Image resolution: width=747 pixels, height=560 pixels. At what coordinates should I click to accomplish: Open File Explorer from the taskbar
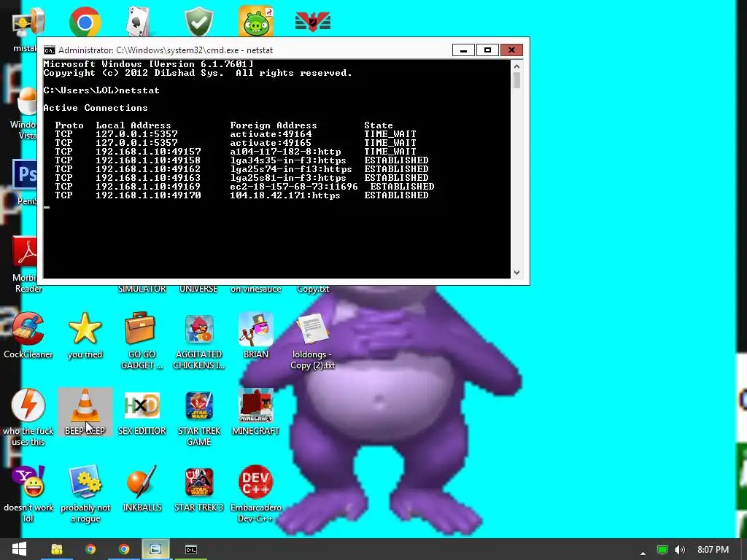click(57, 549)
